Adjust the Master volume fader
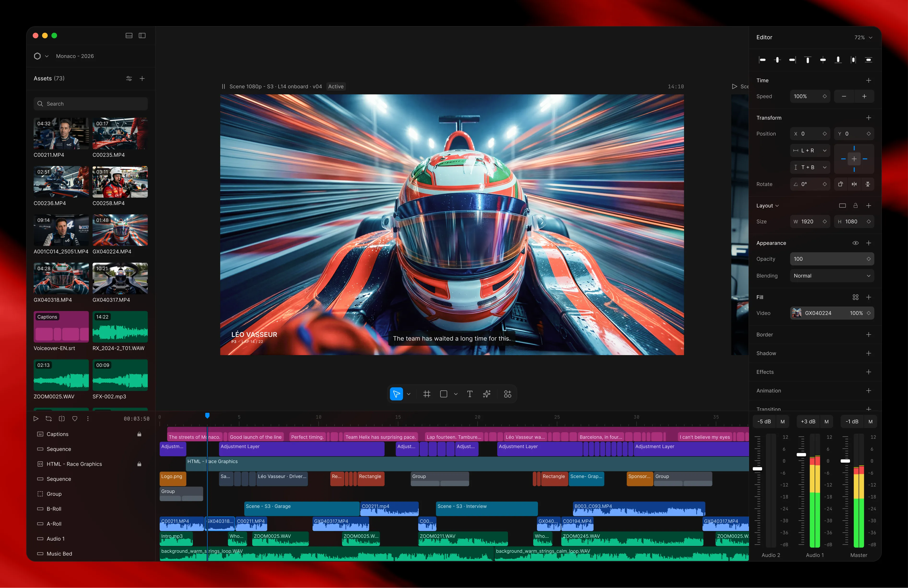 845,461
